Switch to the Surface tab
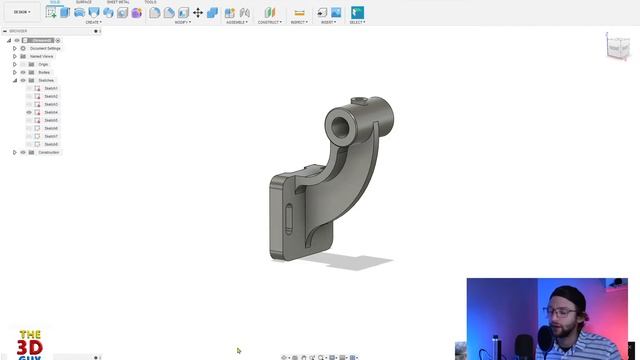The image size is (640, 360). 84,2
